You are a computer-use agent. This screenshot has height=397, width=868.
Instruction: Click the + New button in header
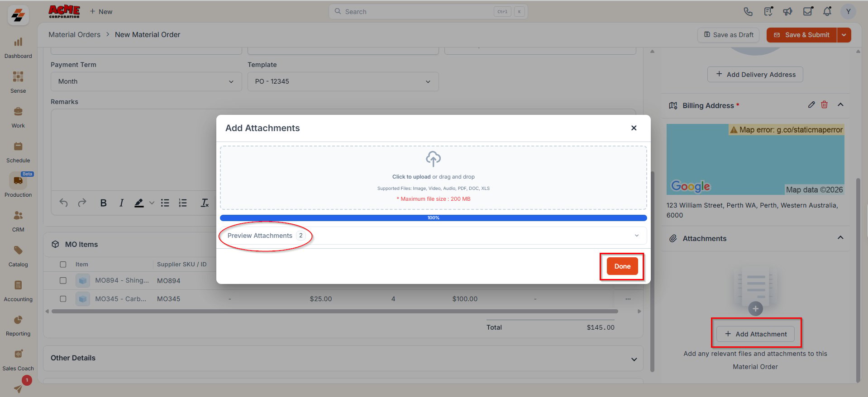tap(101, 11)
